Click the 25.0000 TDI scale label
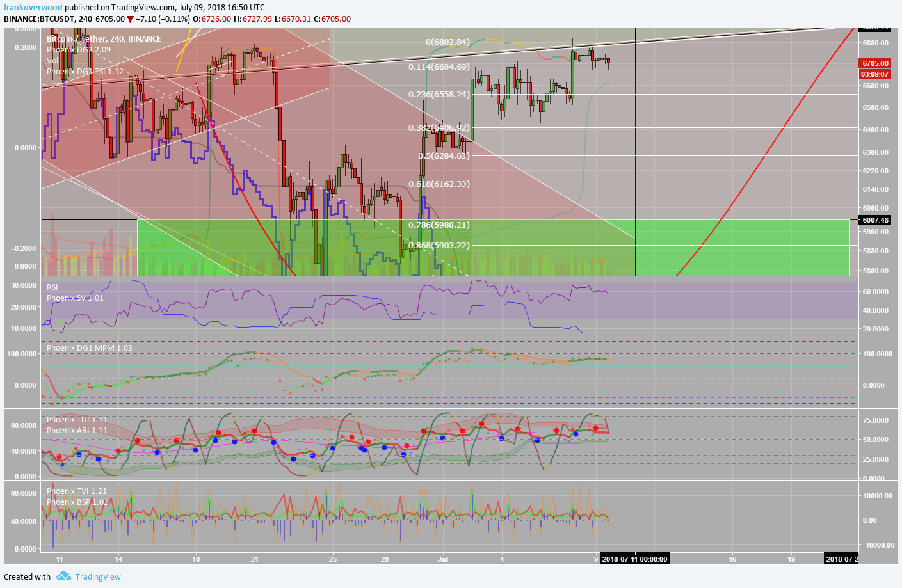902x588 pixels. click(x=875, y=459)
